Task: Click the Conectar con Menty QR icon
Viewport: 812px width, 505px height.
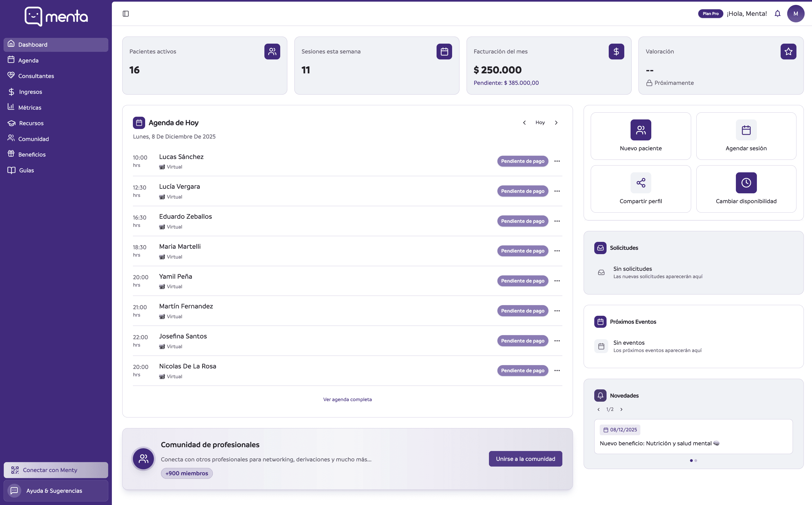Action: click(15, 470)
